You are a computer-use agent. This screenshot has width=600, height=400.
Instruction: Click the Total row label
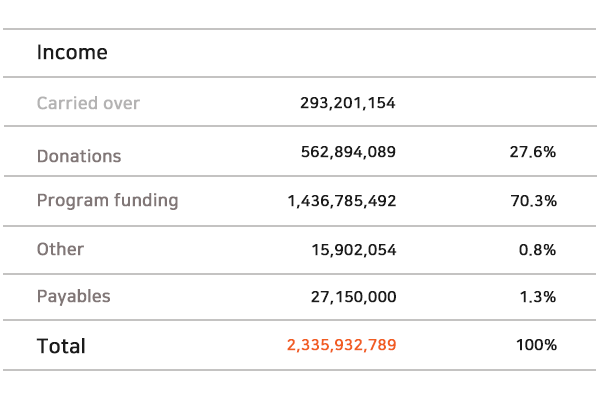61,346
